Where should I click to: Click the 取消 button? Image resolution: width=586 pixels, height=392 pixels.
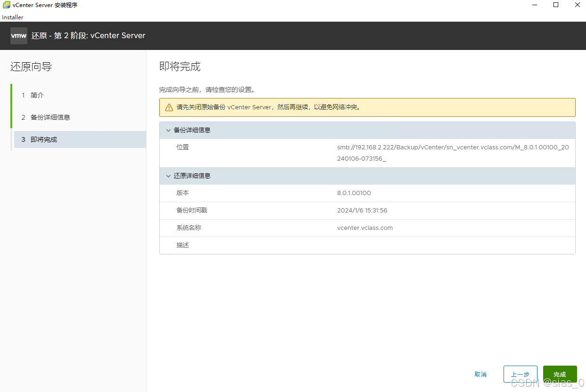tap(480, 374)
